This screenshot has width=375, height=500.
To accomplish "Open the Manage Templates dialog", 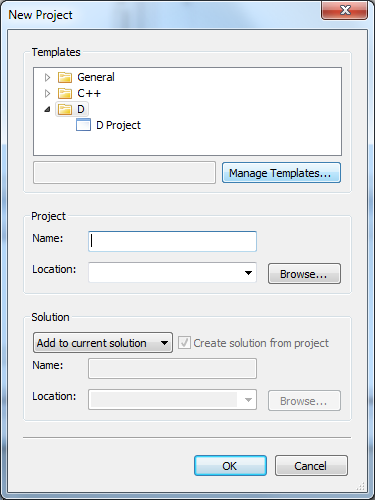I will (281, 173).
